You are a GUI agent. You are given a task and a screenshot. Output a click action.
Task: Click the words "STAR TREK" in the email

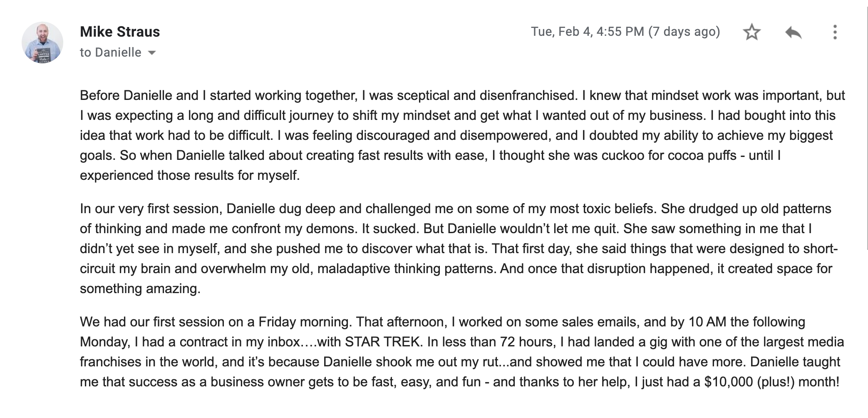pos(382,342)
